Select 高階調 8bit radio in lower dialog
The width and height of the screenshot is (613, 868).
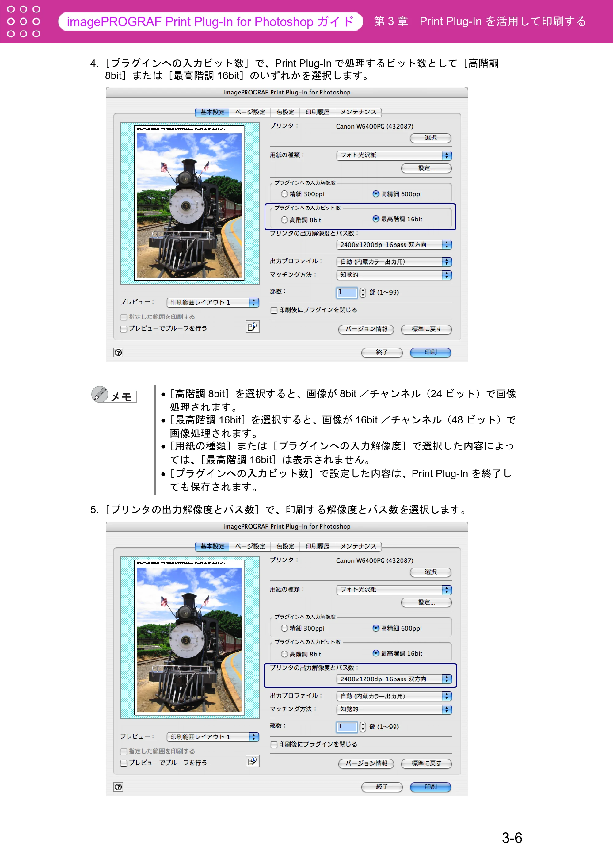pyautogui.click(x=284, y=654)
